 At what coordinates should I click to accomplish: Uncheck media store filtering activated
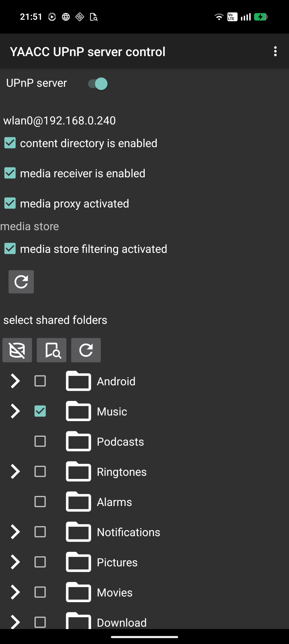pos(10,249)
